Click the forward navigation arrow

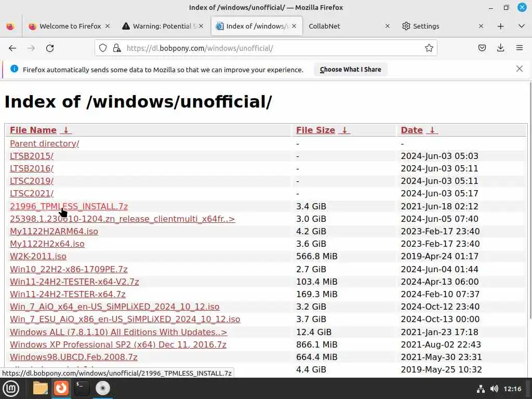point(31,48)
